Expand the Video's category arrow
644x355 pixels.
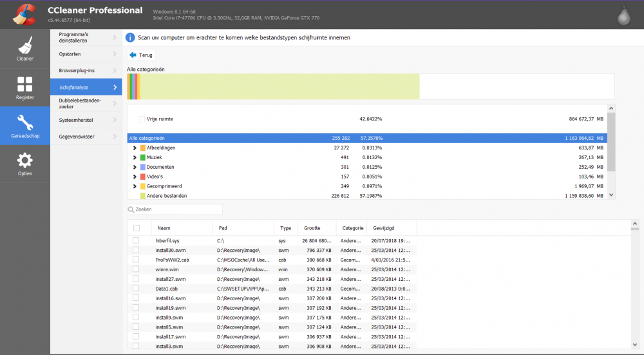coord(135,177)
